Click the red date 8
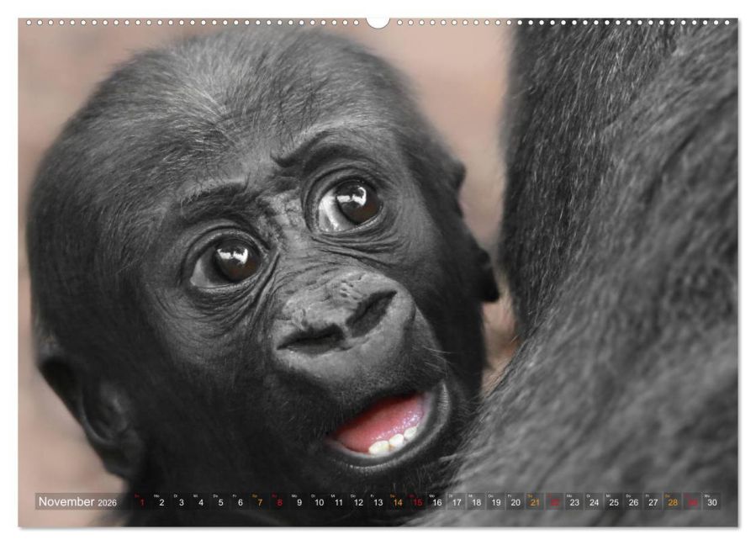The height and width of the screenshot is (545, 756). [279, 502]
